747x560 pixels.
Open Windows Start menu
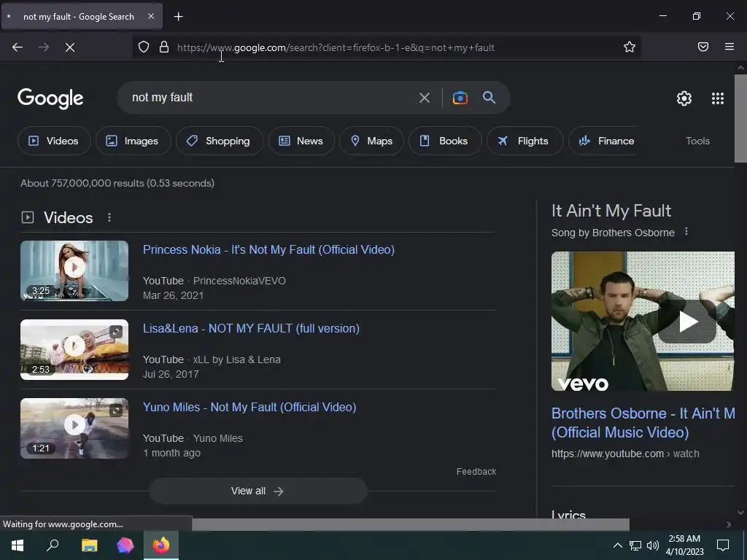click(18, 545)
